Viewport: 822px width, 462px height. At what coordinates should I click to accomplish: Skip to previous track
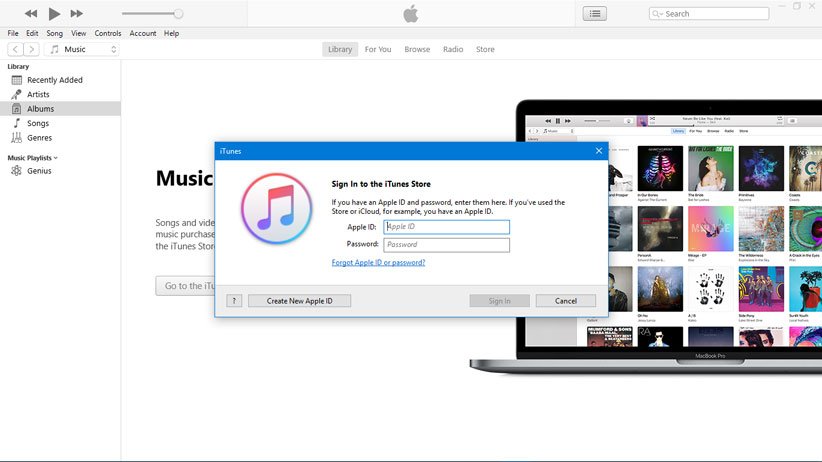pyautogui.click(x=31, y=13)
